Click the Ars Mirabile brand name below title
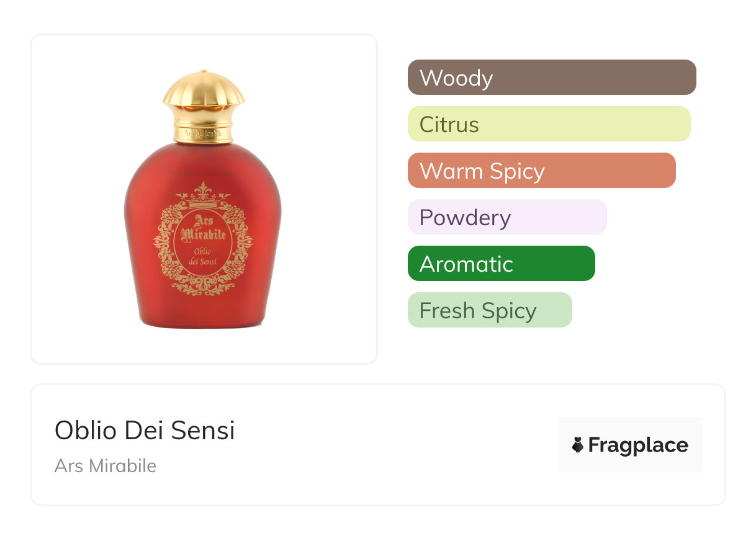This screenshot has height=536, width=756. tap(106, 466)
